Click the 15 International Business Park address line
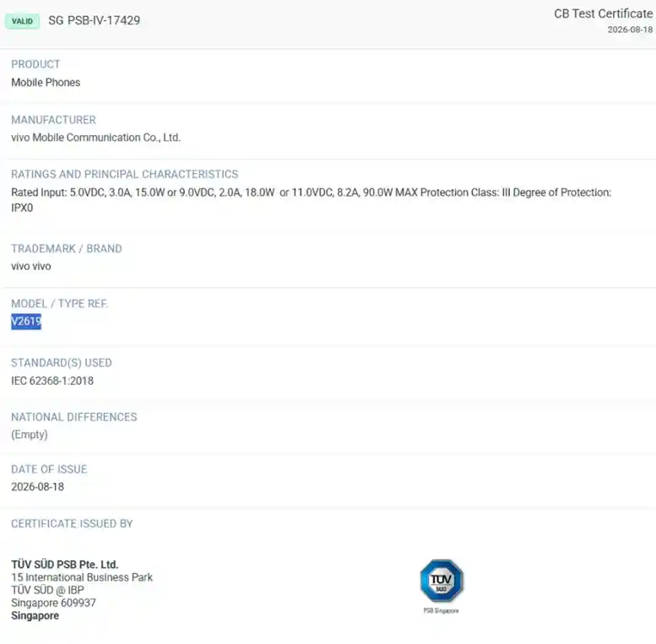 [82, 577]
